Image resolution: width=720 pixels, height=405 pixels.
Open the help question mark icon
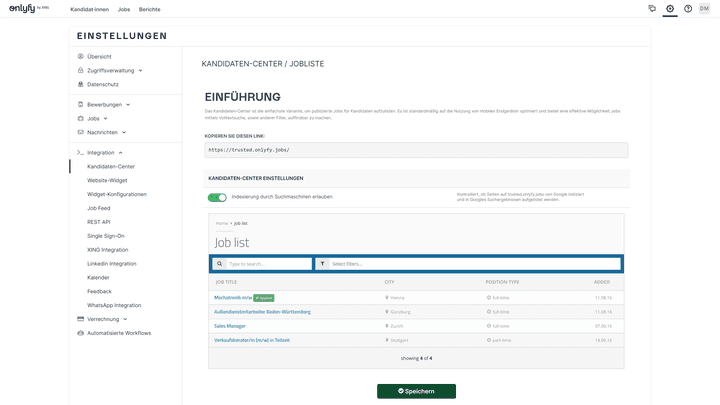coord(688,8)
